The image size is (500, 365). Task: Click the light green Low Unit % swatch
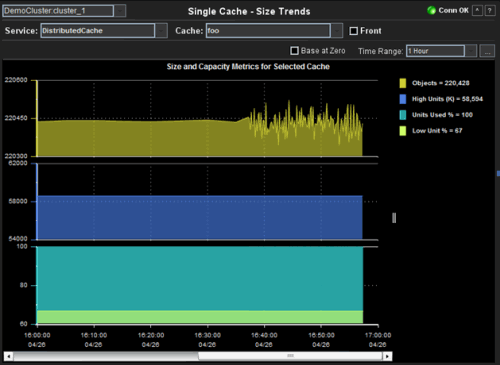pyautogui.click(x=403, y=131)
